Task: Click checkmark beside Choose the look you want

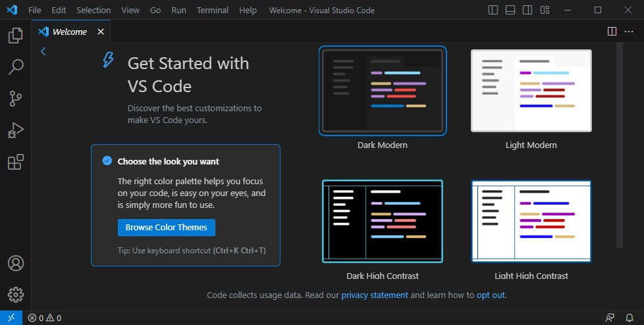Action: point(107,161)
